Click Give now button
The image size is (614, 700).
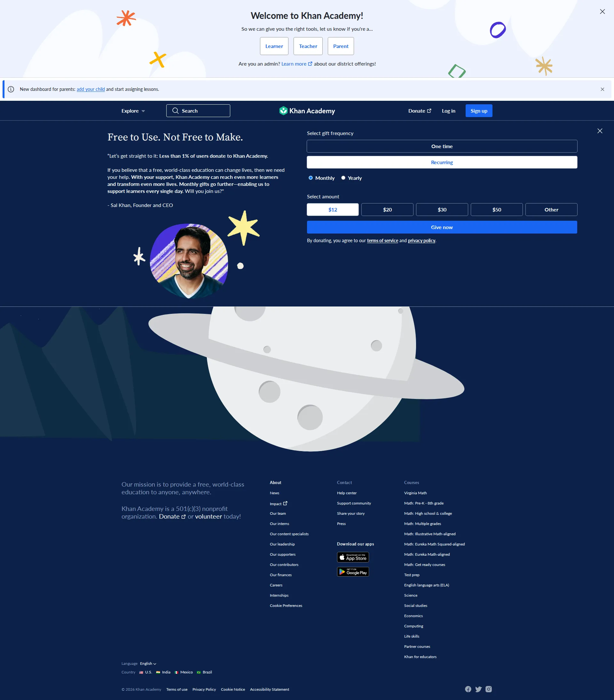coord(442,227)
